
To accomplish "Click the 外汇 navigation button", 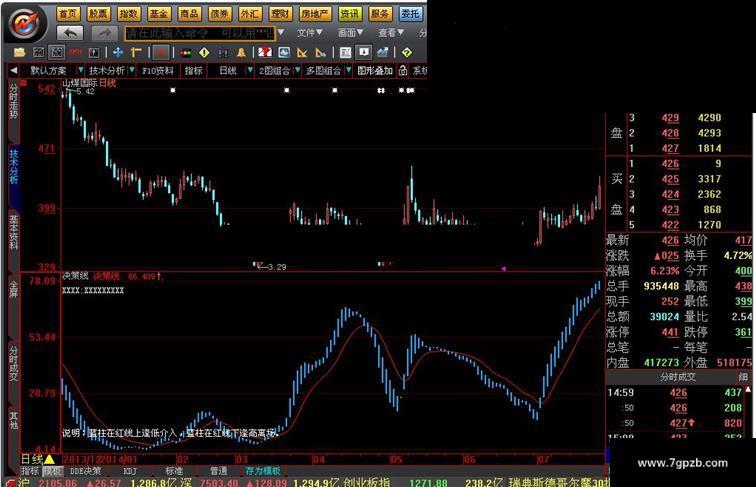I will point(250,14).
